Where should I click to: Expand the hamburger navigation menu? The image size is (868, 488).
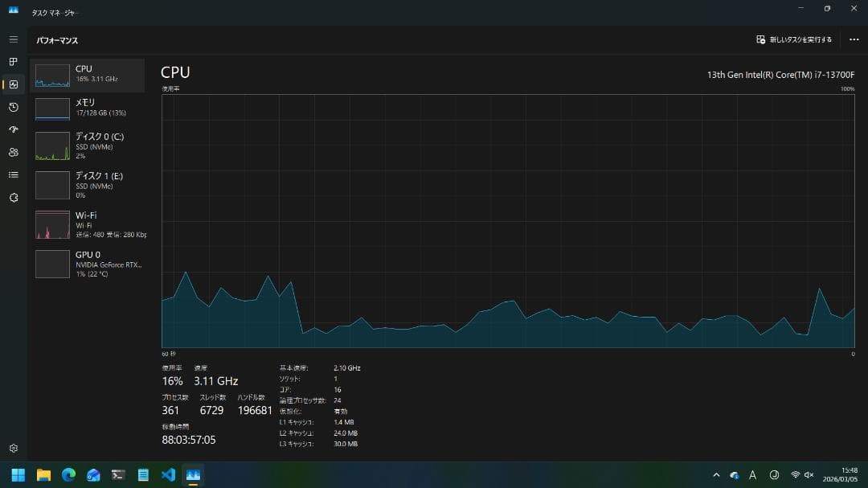(13, 39)
